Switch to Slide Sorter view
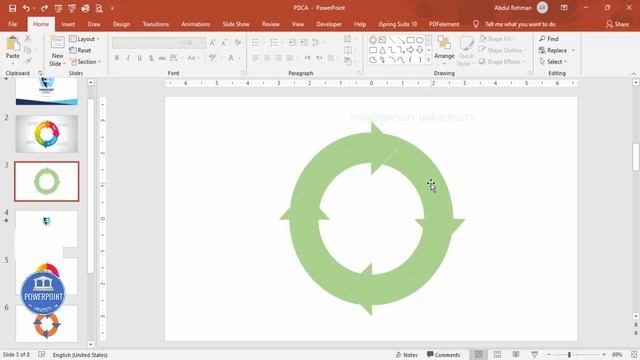640x360 pixels. click(x=497, y=355)
